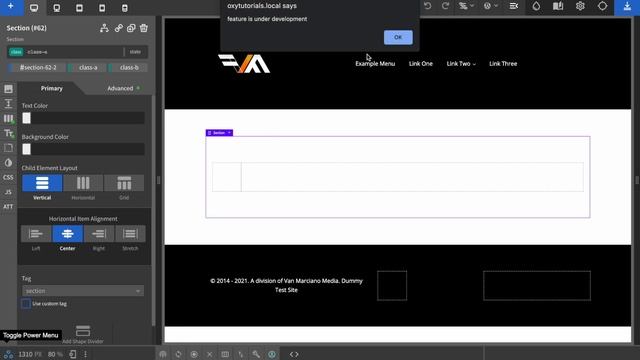Select the #section-62-2 selector chip
This screenshot has width=640, height=360.
coord(38,67)
